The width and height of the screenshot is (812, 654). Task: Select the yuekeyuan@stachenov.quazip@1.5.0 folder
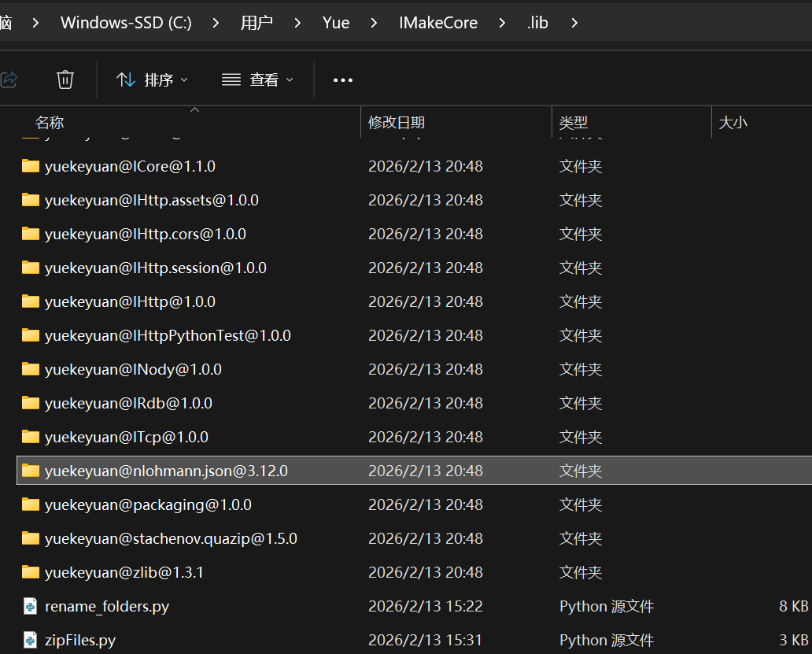pos(171,538)
